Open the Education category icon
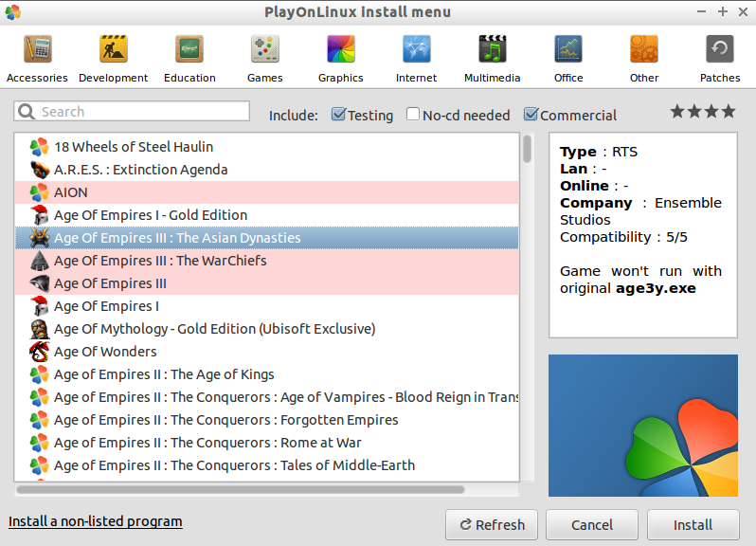The image size is (756, 546). coord(189,49)
